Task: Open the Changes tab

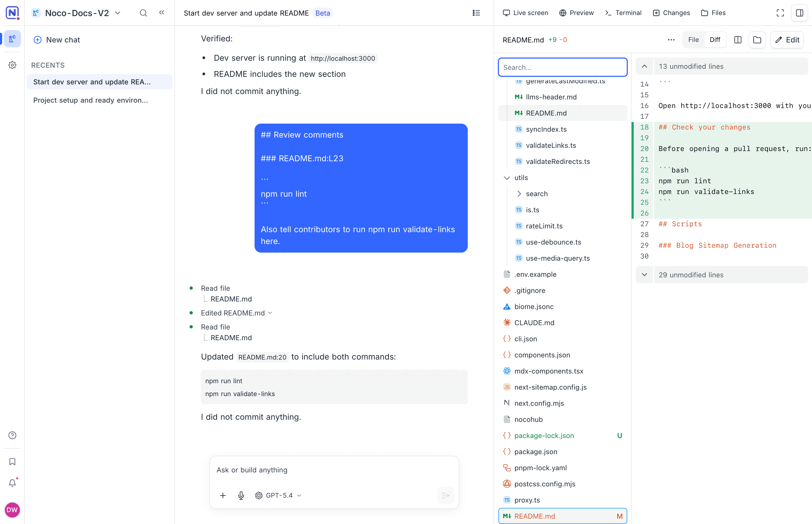Action: pos(671,13)
